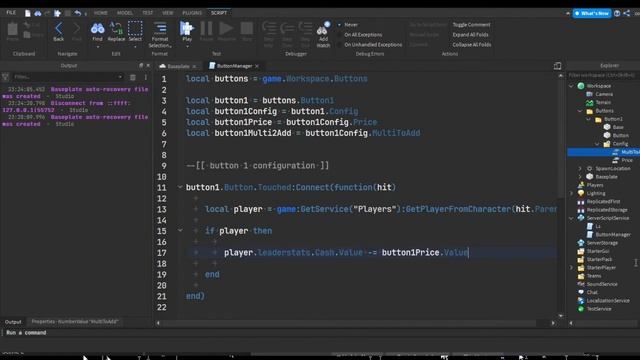The height and width of the screenshot is (360, 640).
Task: Click Format Selection icon
Action: click(160, 29)
